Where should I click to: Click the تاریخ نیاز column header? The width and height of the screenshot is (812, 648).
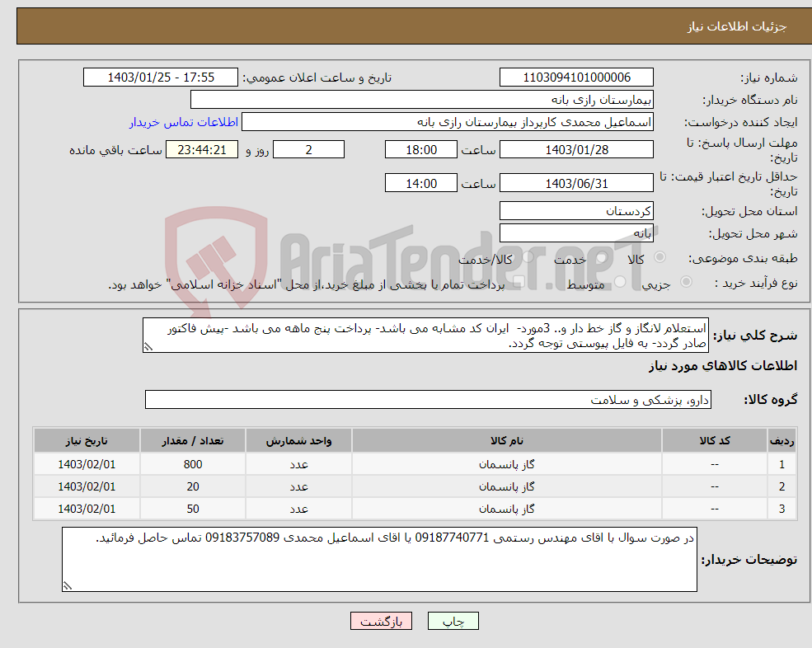87,441
